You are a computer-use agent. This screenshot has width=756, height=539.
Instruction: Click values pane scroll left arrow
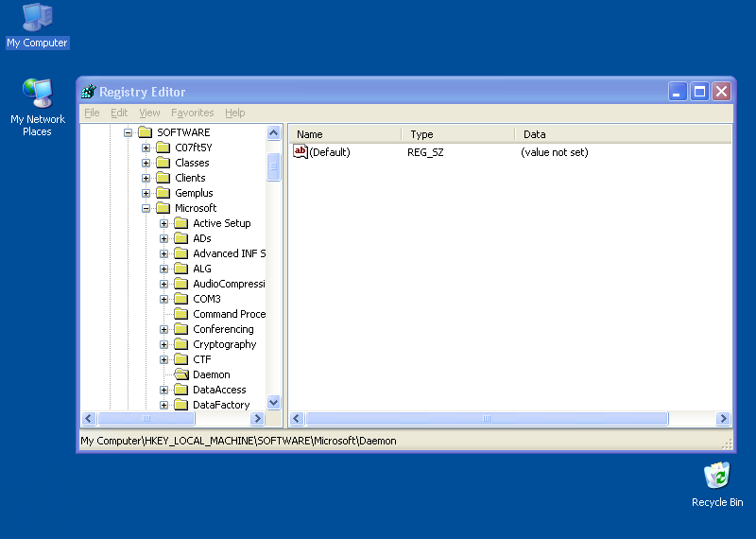coord(297,418)
